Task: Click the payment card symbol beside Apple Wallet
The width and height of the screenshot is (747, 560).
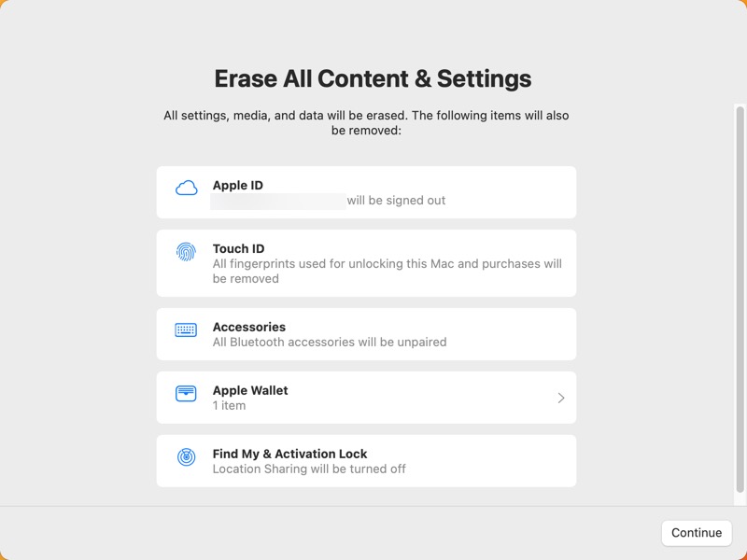Action: [186, 391]
